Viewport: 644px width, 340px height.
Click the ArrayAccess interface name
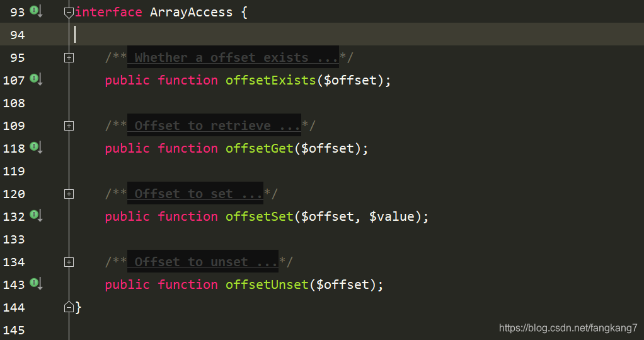(191, 13)
